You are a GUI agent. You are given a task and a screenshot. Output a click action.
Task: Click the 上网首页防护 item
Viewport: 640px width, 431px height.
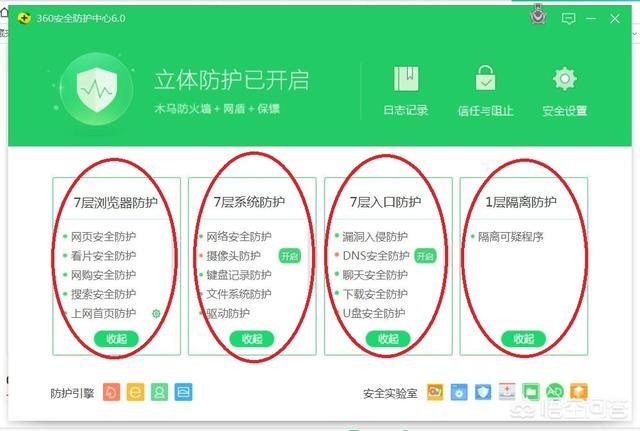pyautogui.click(x=103, y=313)
